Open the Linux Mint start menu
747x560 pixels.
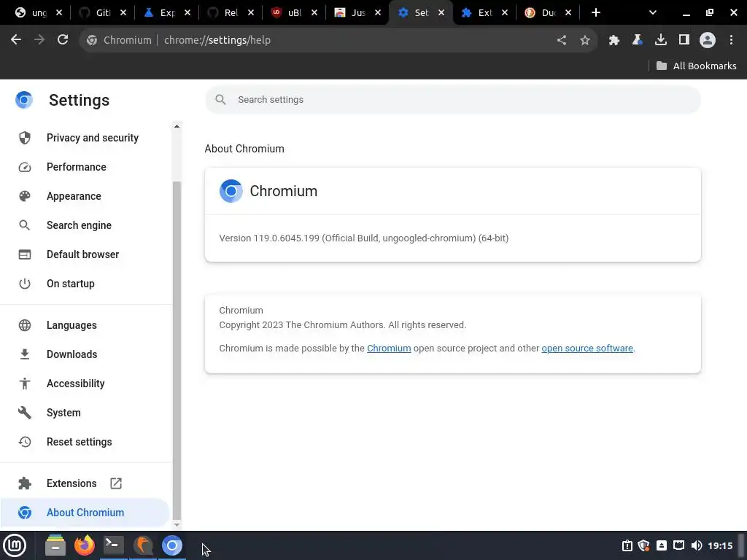[x=15, y=545]
